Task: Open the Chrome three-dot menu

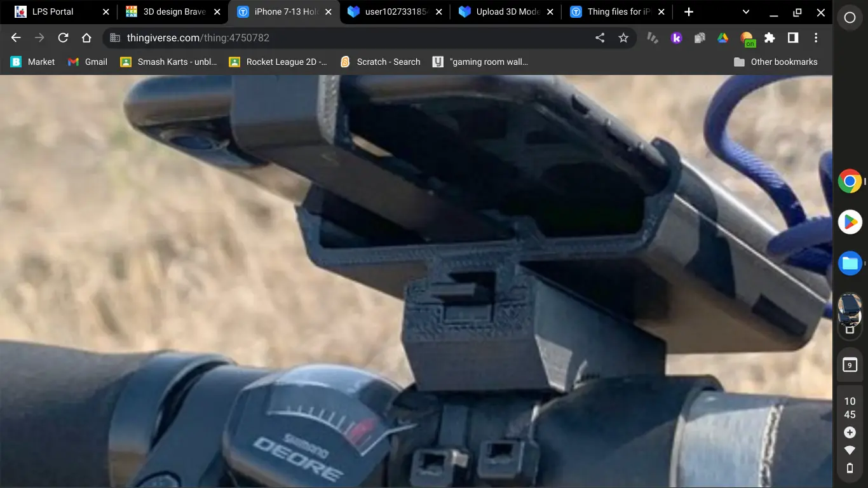Action: (816, 38)
